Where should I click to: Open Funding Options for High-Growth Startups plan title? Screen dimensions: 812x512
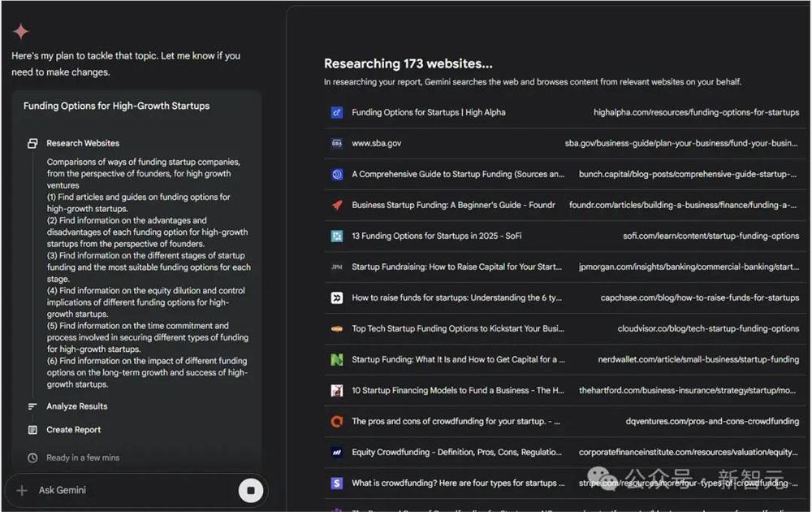click(116, 106)
